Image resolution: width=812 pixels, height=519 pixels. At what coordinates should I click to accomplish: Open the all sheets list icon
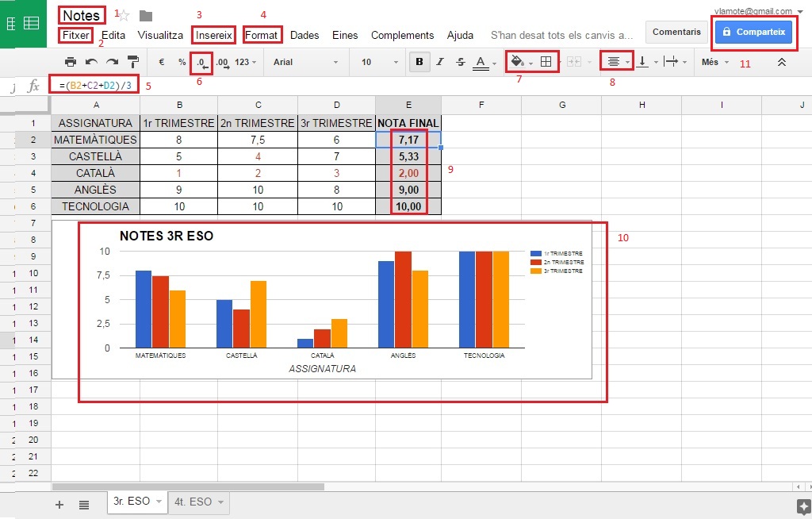pyautogui.click(x=84, y=505)
